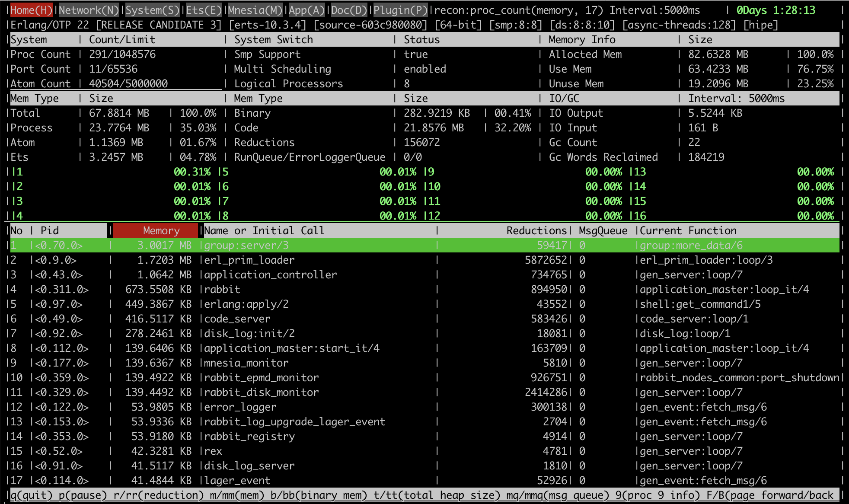Open the Network(N) tab

89,10
